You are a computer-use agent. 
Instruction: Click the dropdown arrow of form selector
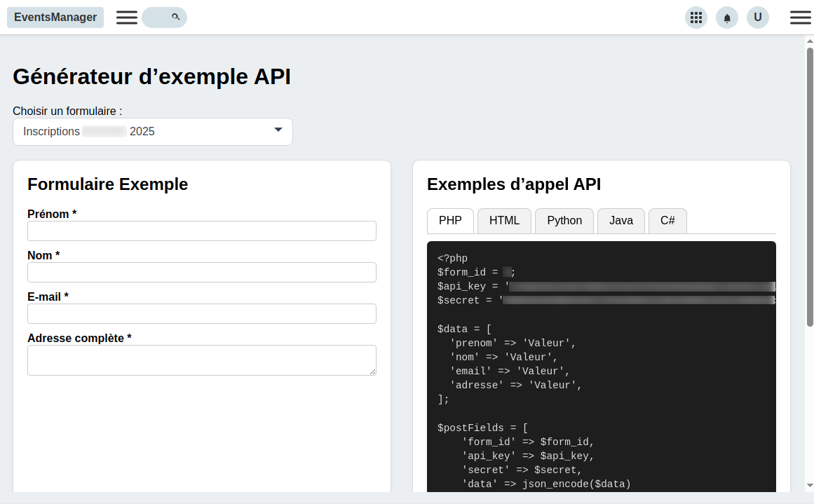pyautogui.click(x=278, y=130)
